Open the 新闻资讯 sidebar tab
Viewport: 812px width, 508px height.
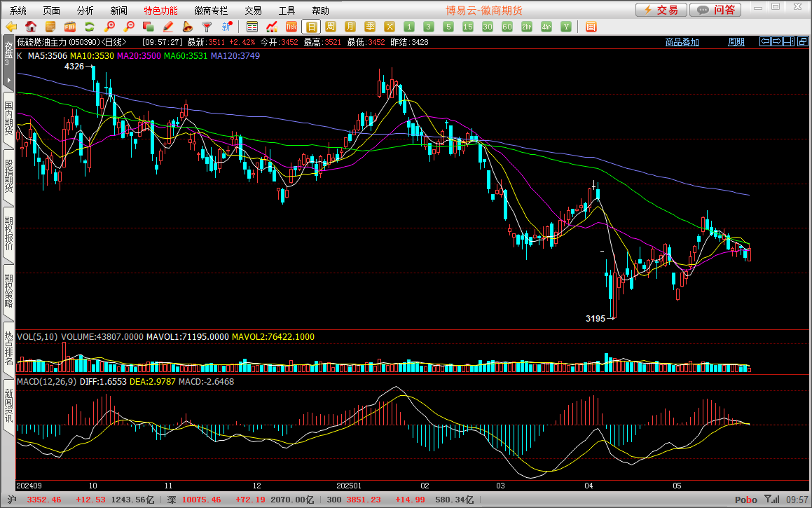pyautogui.click(x=8, y=406)
